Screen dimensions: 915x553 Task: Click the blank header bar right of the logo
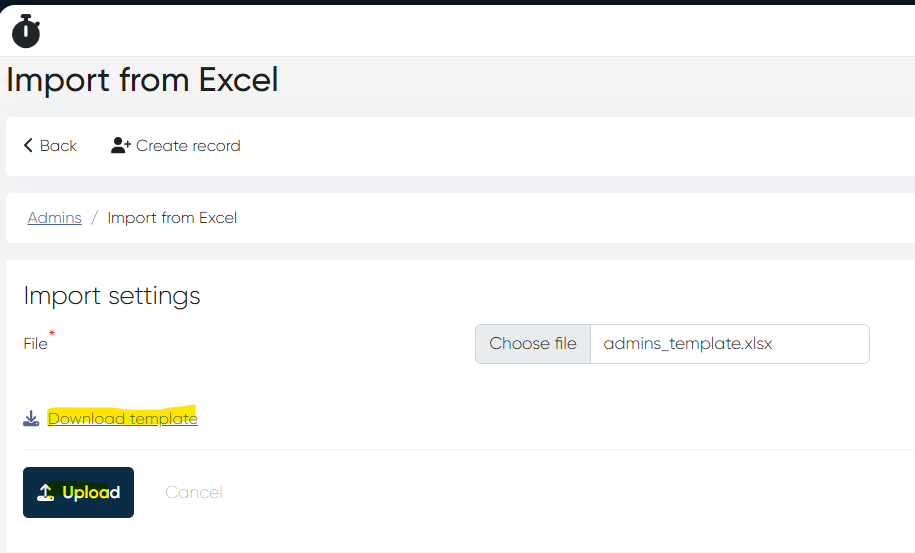pyautogui.click(x=480, y=31)
